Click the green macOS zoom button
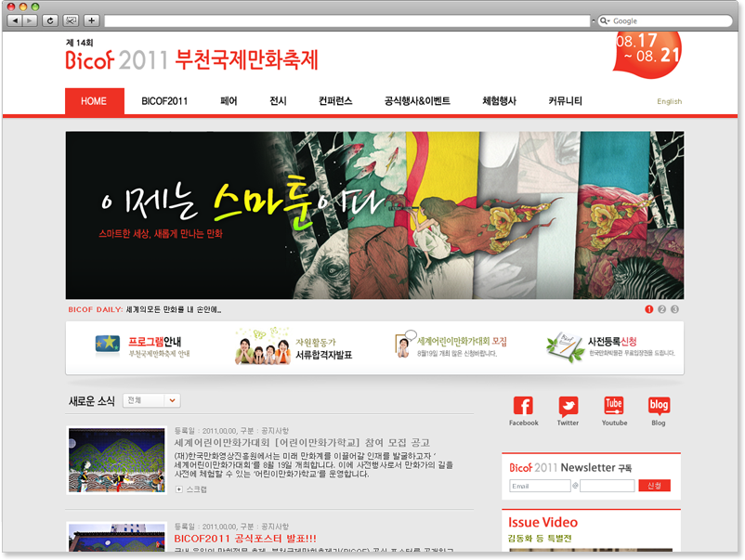The height and width of the screenshot is (560, 745). pos(34,7)
